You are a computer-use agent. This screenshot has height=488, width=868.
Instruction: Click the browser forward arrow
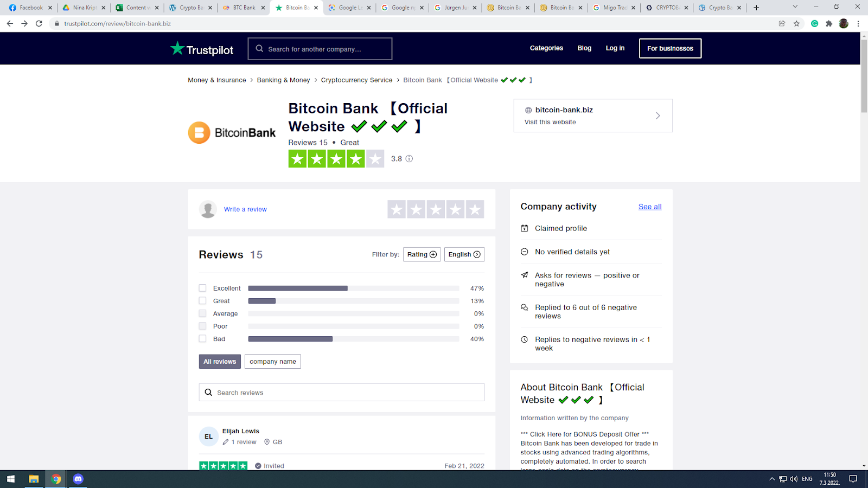24,23
